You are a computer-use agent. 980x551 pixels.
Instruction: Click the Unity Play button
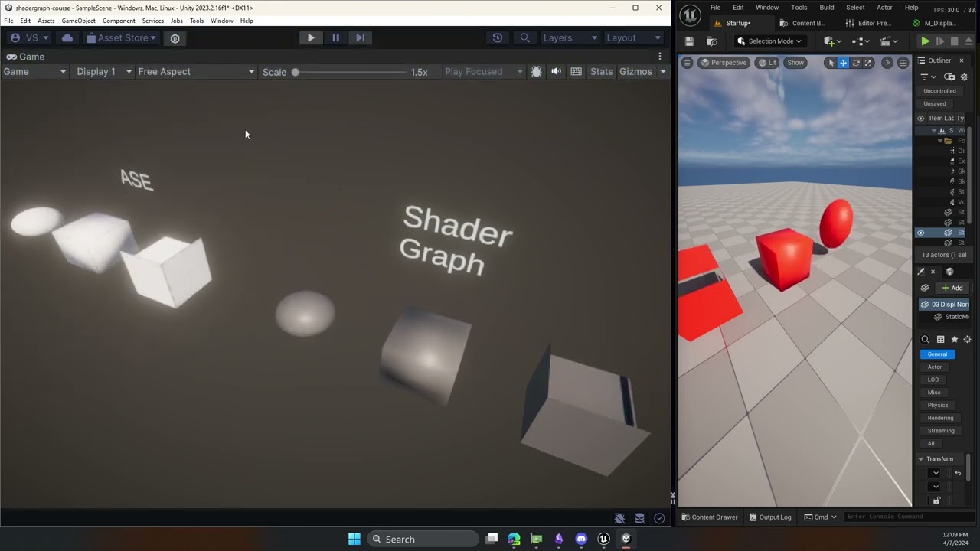click(x=311, y=37)
